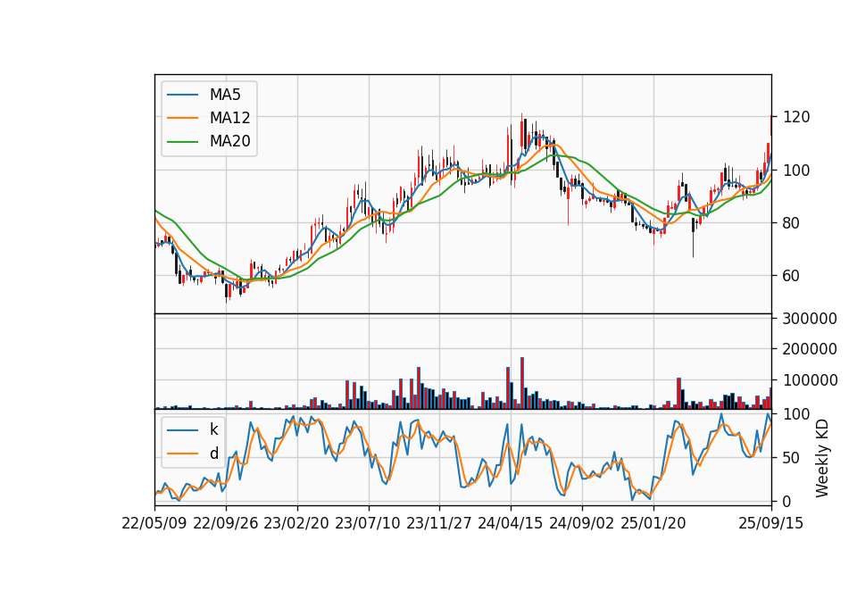
Task: Click the 0 KD axis label
Action: tap(787, 501)
